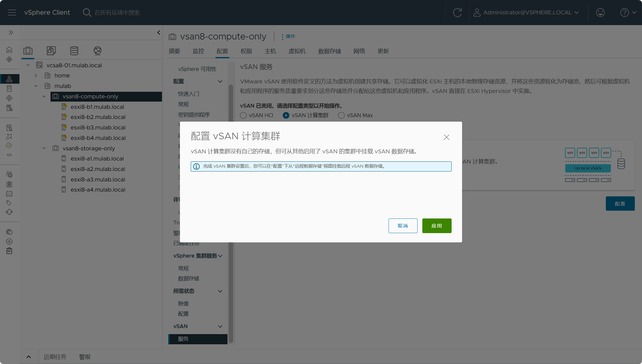Screen dimensions: 642x364
Task: Collapse the inventory navigator panel
Action: point(159,32)
